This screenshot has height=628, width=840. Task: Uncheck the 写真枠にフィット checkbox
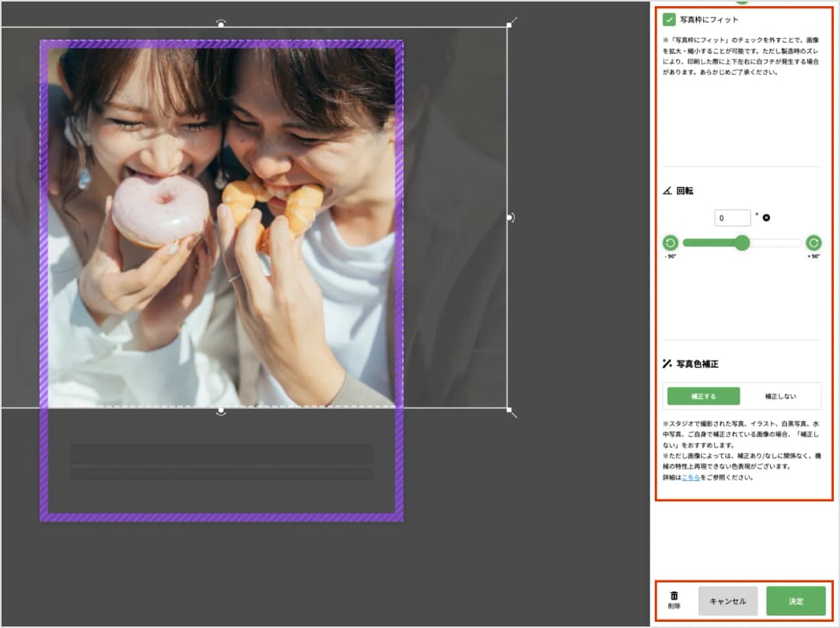tap(669, 19)
